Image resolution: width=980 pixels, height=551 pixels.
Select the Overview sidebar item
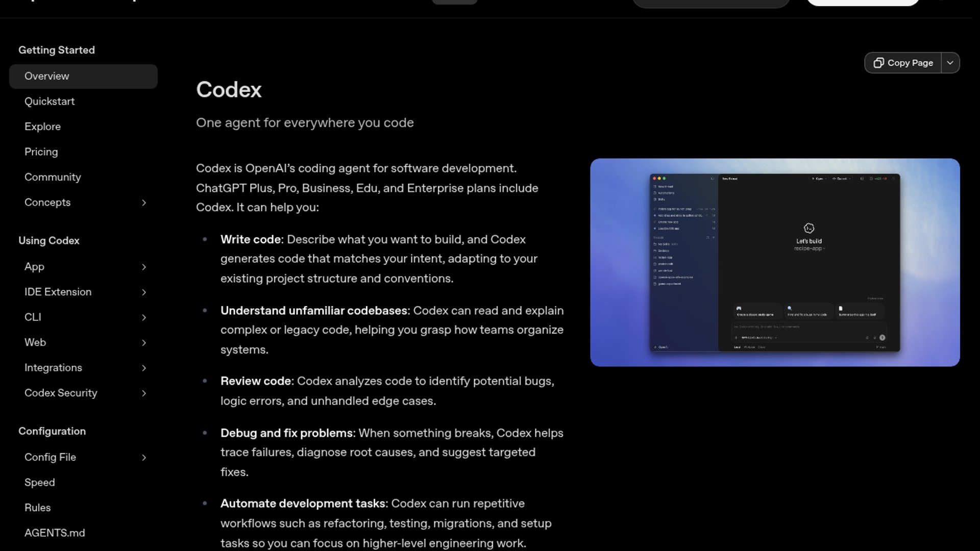(x=47, y=76)
